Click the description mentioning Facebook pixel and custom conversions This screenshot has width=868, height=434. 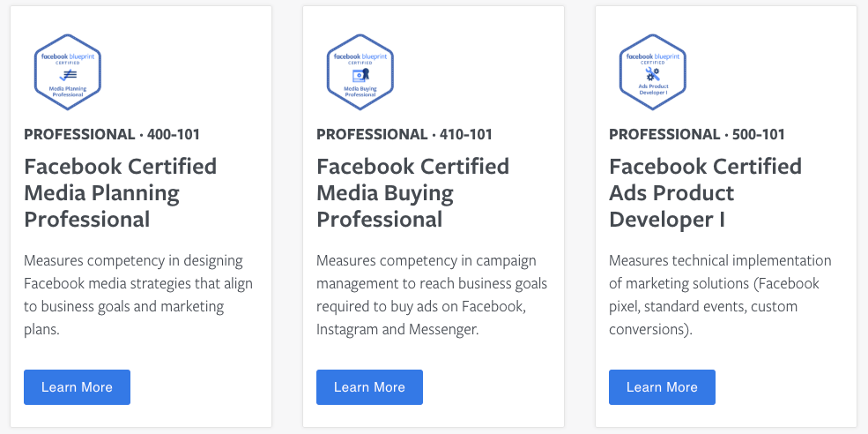(720, 295)
